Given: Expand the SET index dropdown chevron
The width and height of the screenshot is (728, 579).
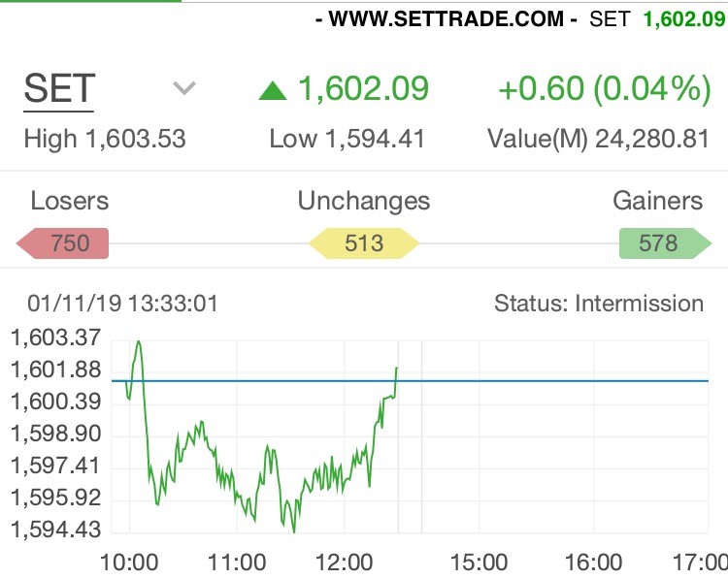Looking at the screenshot, I should [x=184, y=89].
